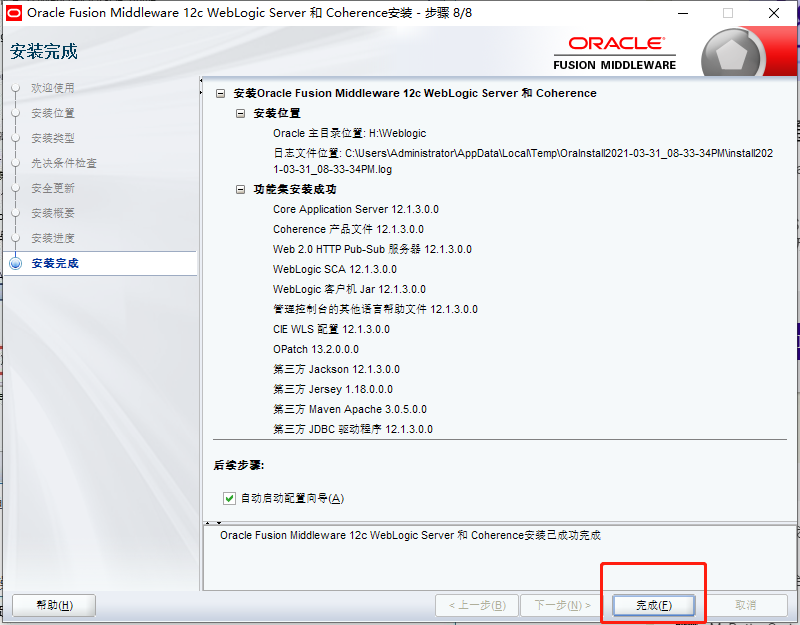Click the step bullet next to 欢迎使用
The width and height of the screenshot is (800, 625).
tap(16, 88)
